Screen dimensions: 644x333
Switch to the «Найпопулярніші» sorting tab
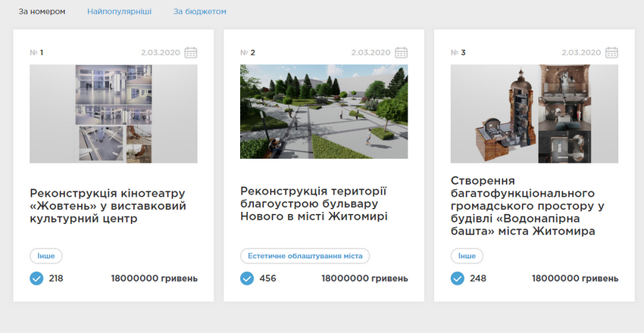pyautogui.click(x=119, y=12)
